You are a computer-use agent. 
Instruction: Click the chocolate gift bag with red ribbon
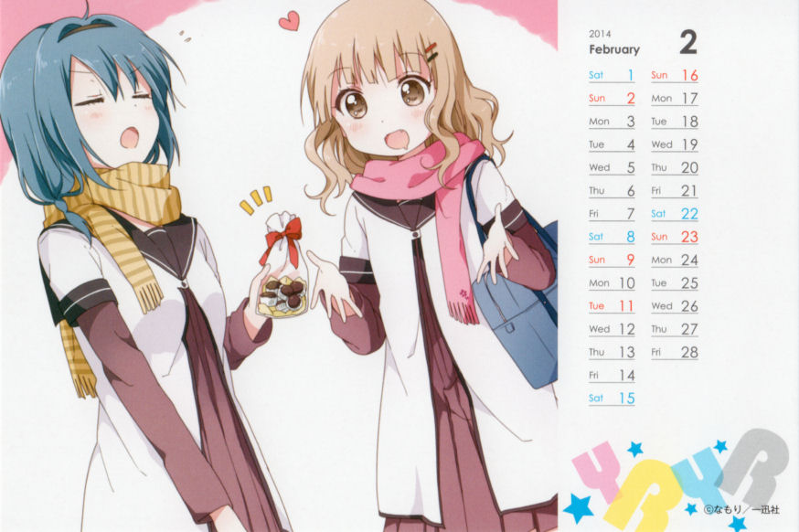tap(282, 265)
